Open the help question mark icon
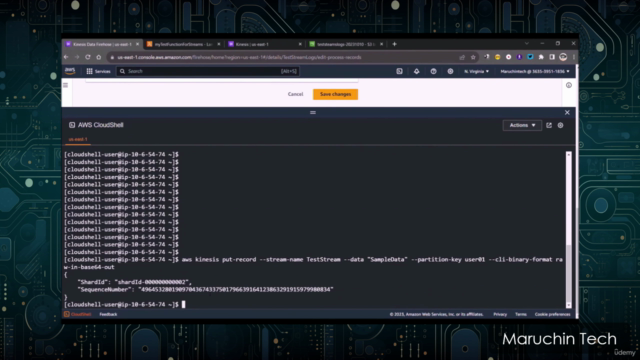Image resolution: width=640 pixels, height=360 pixels. pyautogui.click(x=433, y=71)
